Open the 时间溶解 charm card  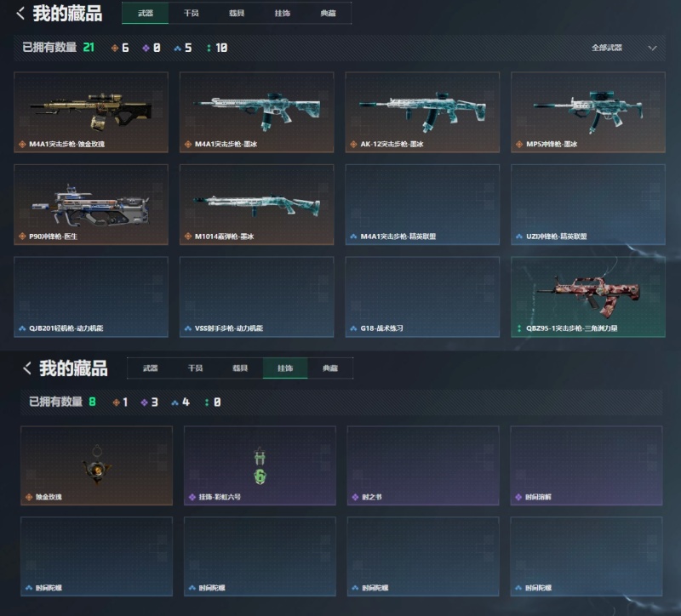(587, 465)
